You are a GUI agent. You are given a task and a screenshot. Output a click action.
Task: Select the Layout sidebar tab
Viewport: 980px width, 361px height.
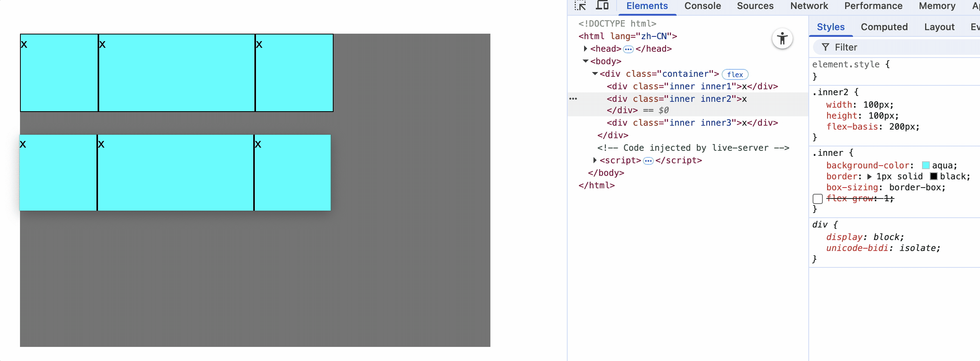point(939,27)
